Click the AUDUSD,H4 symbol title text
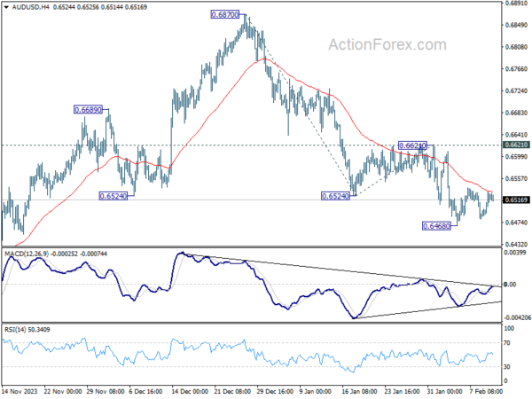 tap(31, 7)
